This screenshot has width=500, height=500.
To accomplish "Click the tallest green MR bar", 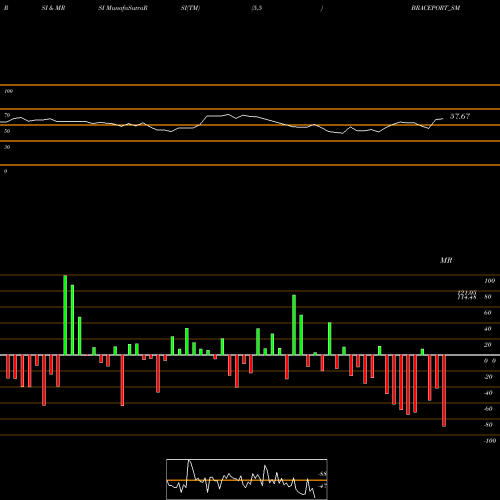I will (65, 315).
